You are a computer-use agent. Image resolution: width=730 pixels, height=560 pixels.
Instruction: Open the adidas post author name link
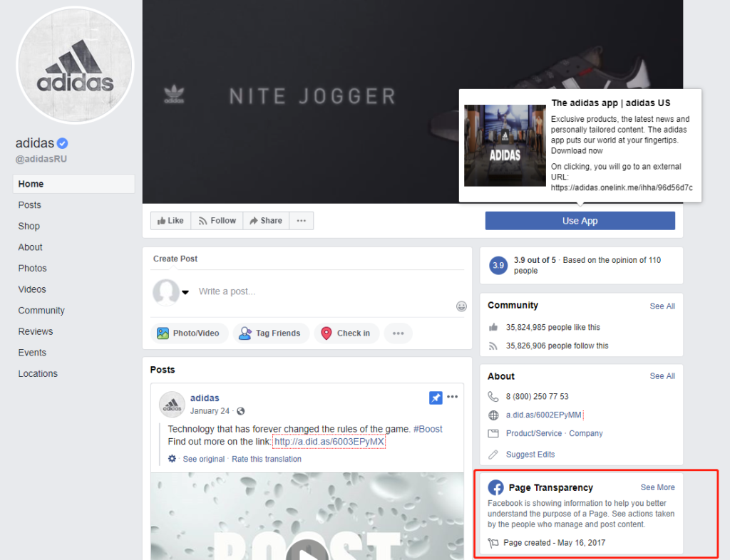[x=205, y=398]
